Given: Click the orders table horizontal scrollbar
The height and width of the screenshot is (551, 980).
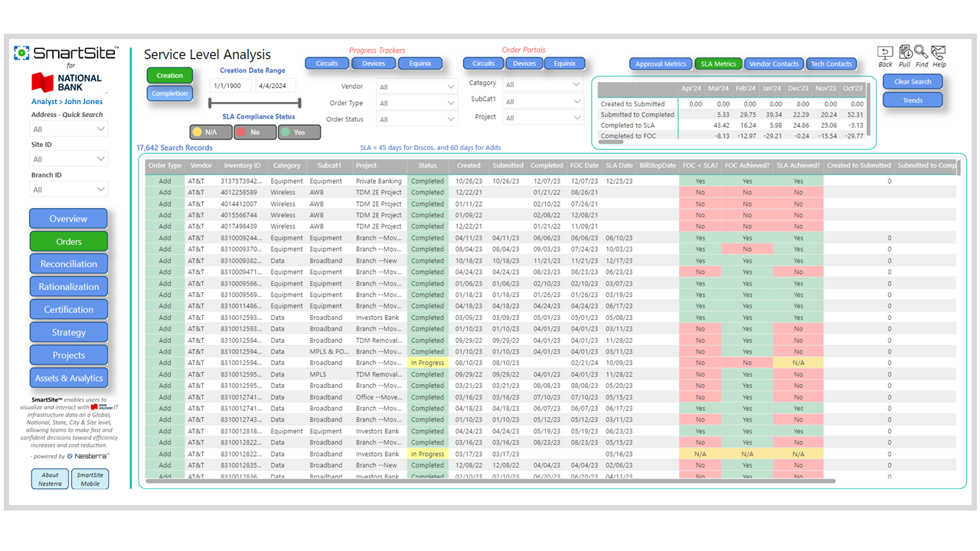Looking at the screenshot, I should 490,481.
